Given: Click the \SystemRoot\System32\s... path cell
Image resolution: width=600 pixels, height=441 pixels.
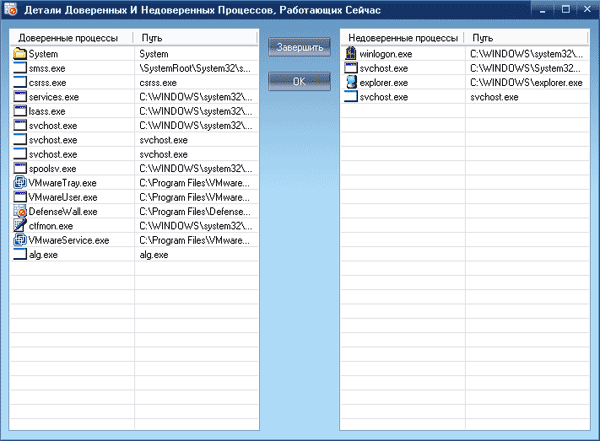Looking at the screenshot, I should click(195, 69).
